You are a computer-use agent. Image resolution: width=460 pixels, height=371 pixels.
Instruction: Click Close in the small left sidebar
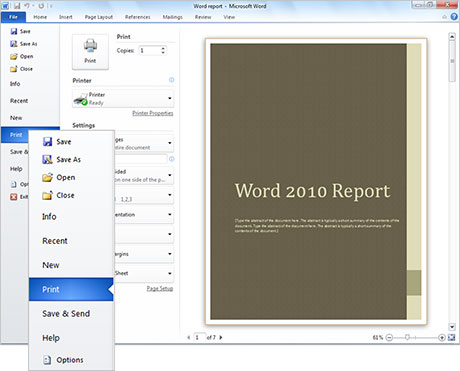[x=22, y=69]
